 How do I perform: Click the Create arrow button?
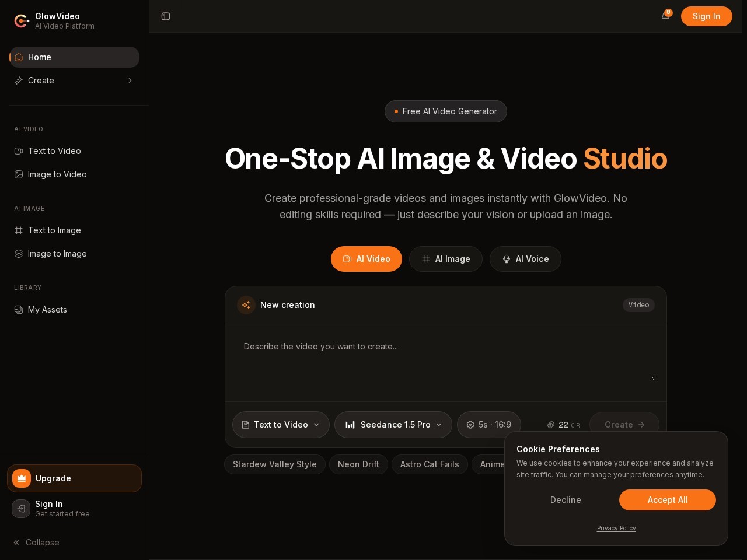click(624, 425)
